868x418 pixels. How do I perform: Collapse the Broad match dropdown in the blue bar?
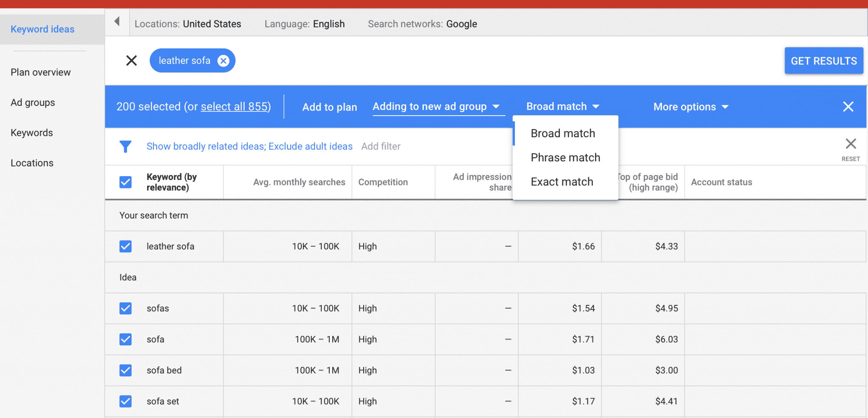pyautogui.click(x=563, y=107)
